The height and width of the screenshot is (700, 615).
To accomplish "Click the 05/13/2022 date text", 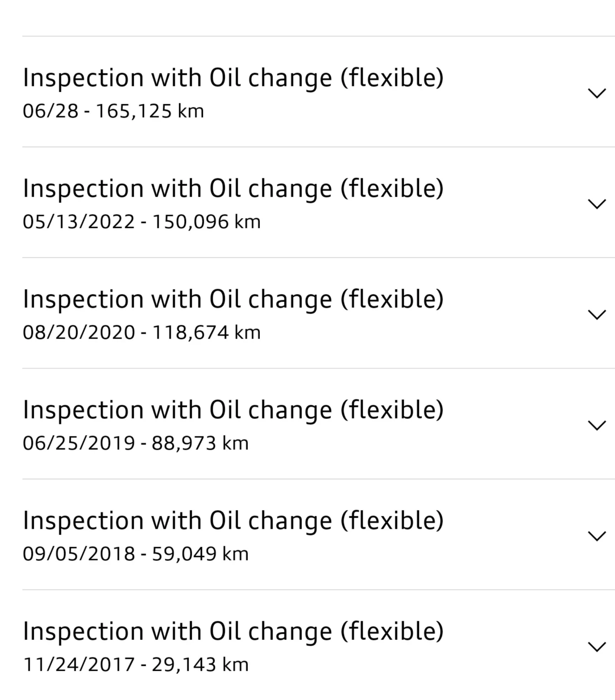I will tap(79, 222).
